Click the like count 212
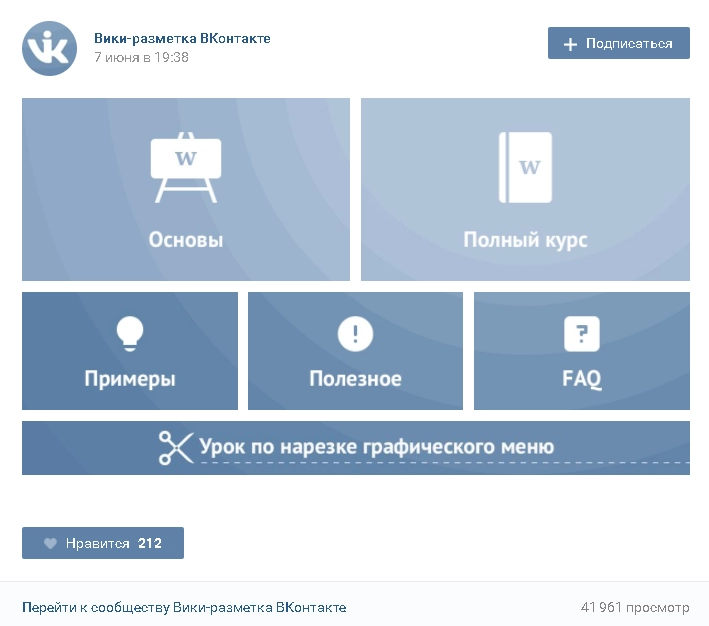The width and height of the screenshot is (709, 626). 150,543
